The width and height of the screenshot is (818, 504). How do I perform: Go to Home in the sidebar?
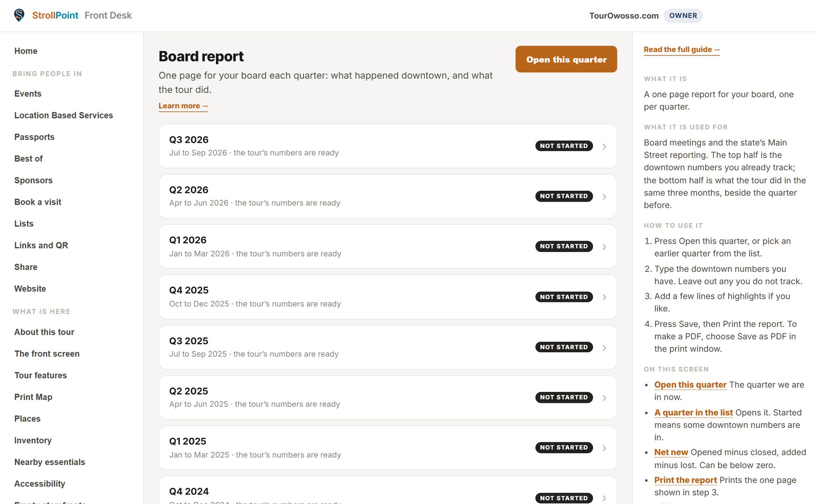coord(26,51)
